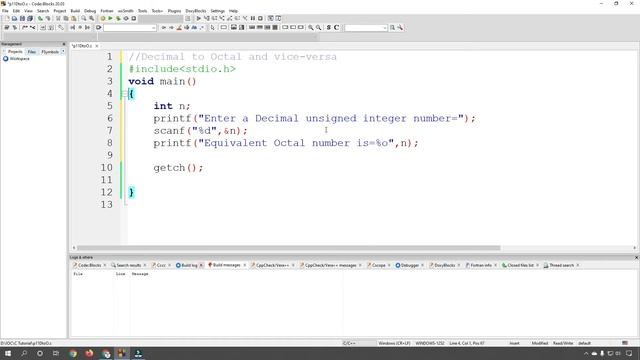Close the Logs & others panel
Viewport: 640px width, 360px height.
coord(636,258)
